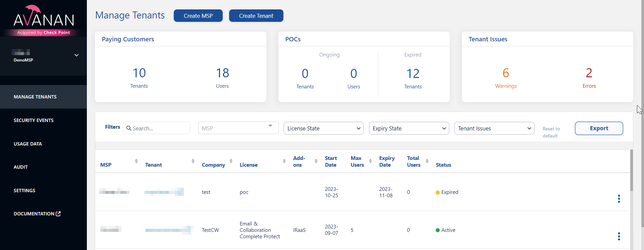Open the MSP filter dropdown
The width and height of the screenshot is (644, 250).
tap(238, 128)
